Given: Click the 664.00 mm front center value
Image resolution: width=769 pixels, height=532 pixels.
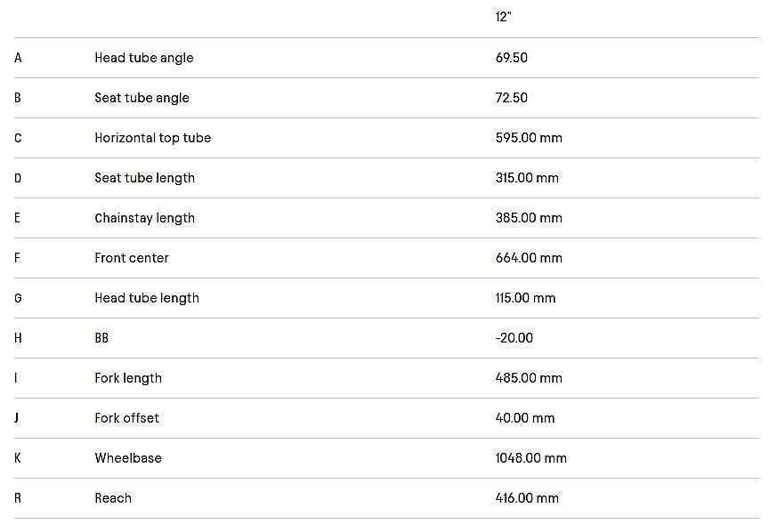Looking at the screenshot, I should pyautogui.click(x=529, y=258).
